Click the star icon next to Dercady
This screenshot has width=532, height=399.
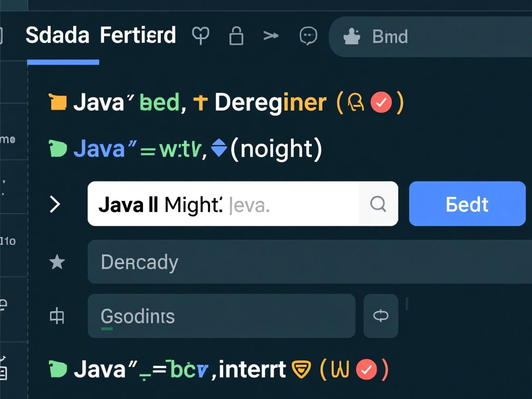(x=57, y=262)
